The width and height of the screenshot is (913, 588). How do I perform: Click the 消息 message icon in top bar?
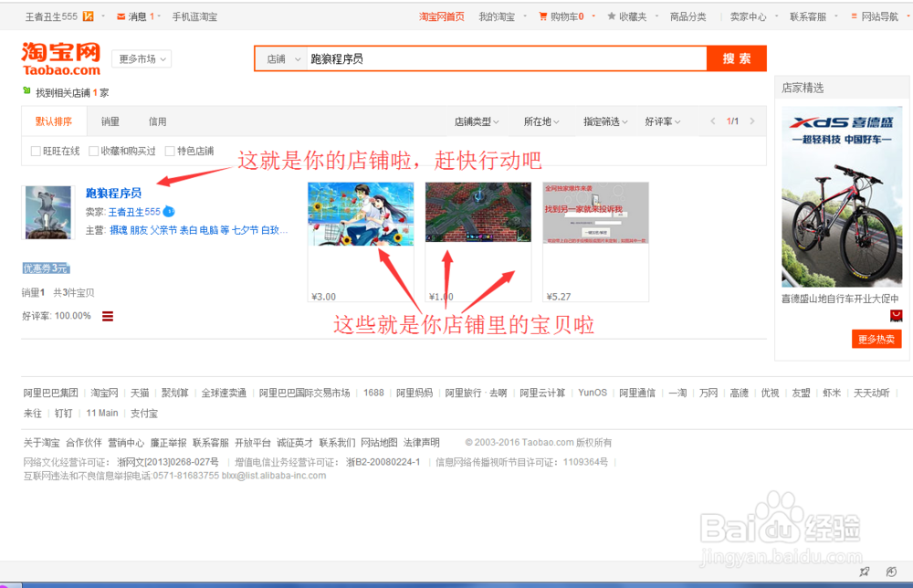click(x=121, y=16)
